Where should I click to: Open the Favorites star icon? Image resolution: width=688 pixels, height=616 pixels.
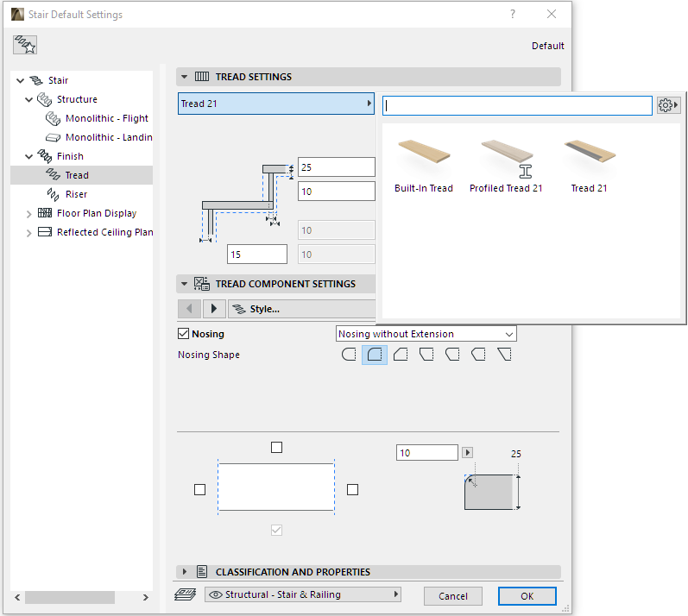click(25, 45)
